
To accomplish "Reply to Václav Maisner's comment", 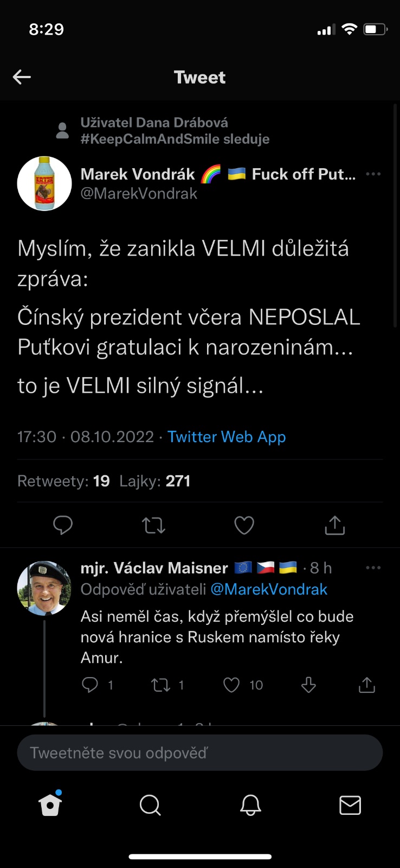I will point(90,685).
